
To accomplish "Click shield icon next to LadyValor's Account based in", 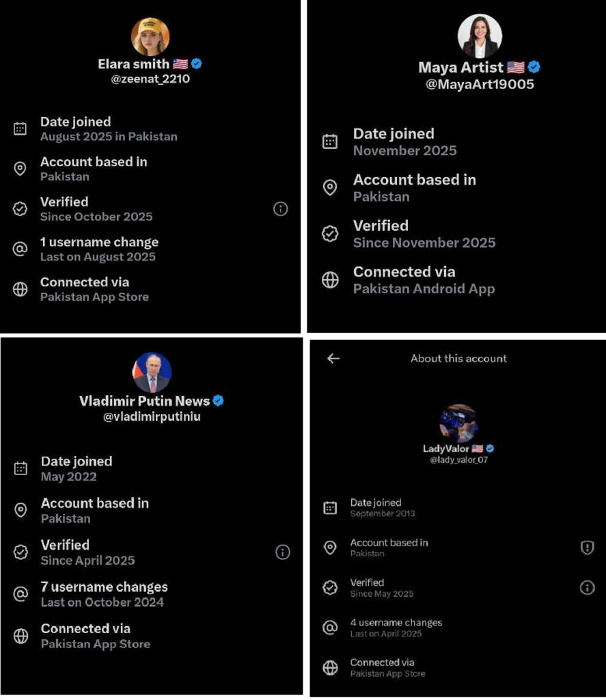I will click(x=587, y=548).
